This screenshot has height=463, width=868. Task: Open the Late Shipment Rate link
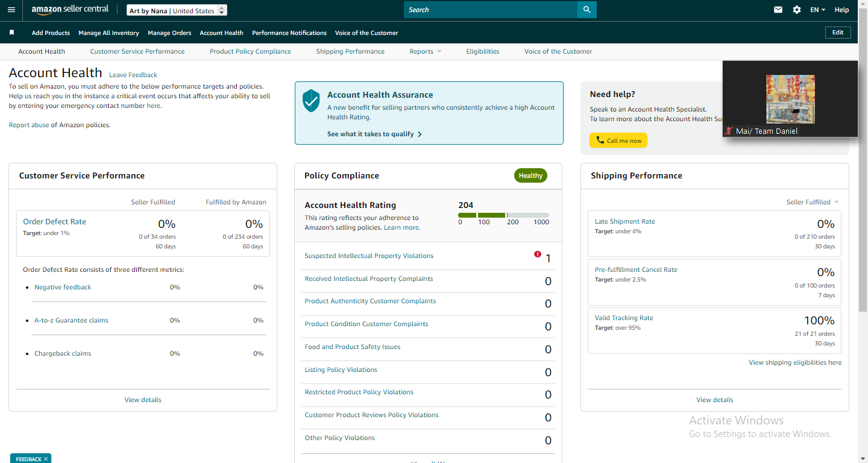click(x=625, y=221)
